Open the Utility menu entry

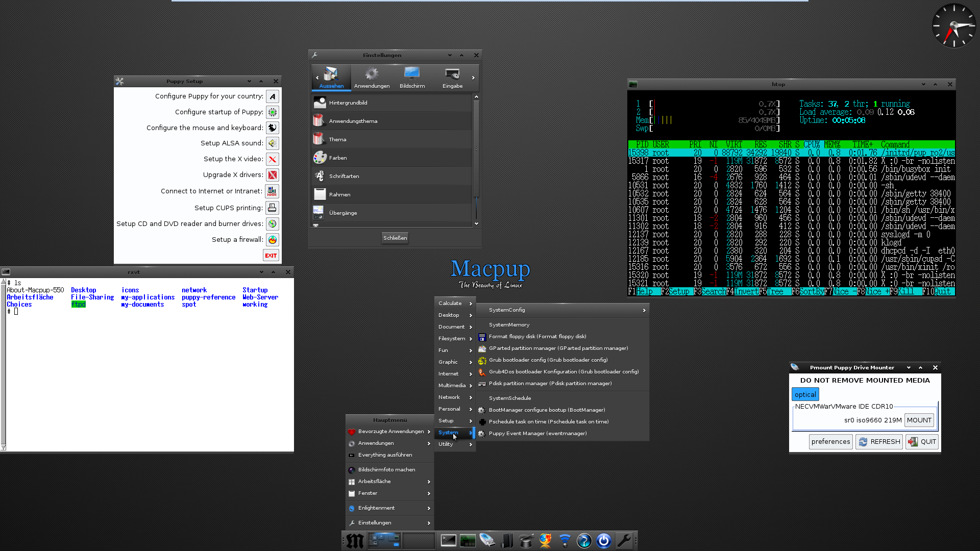447,444
